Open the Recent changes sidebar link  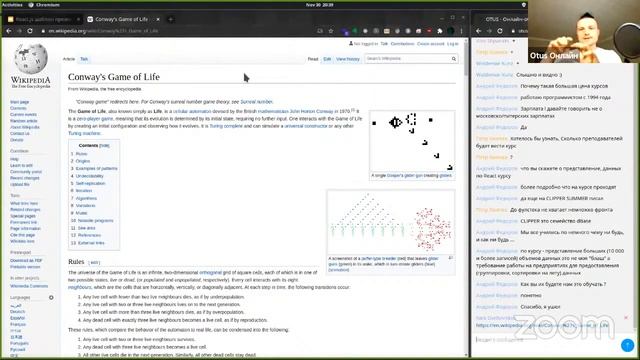coord(25,178)
